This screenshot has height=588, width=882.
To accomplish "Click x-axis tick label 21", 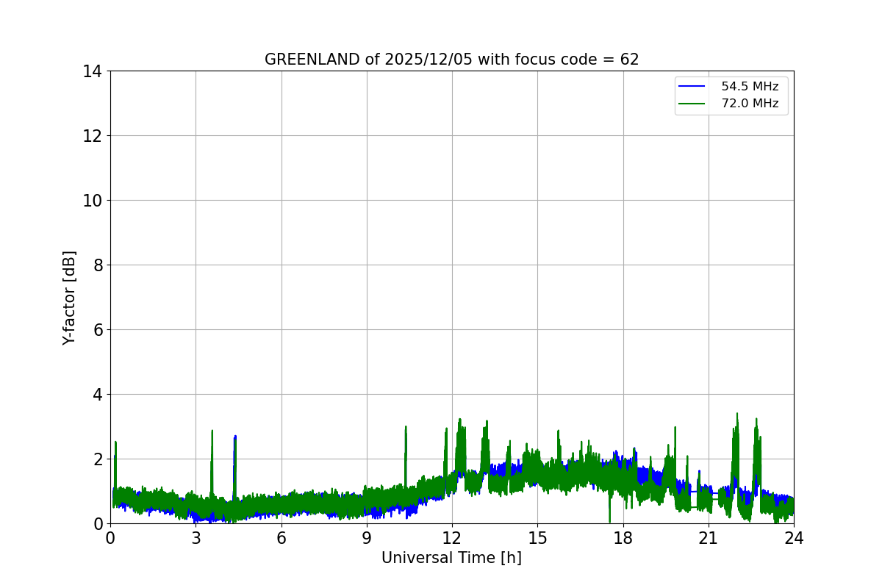I will pyautogui.click(x=709, y=538).
